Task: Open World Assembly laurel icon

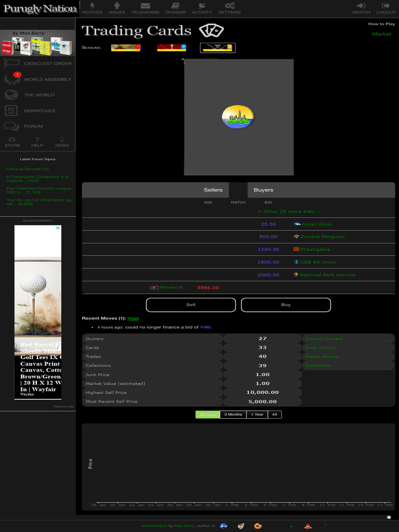Action: 11,79
